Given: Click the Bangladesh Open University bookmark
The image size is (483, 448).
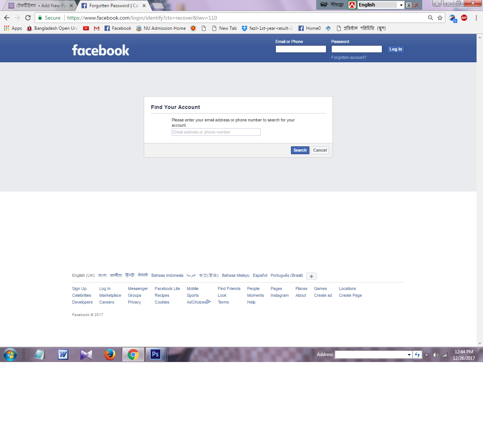Looking at the screenshot, I should point(52,28).
